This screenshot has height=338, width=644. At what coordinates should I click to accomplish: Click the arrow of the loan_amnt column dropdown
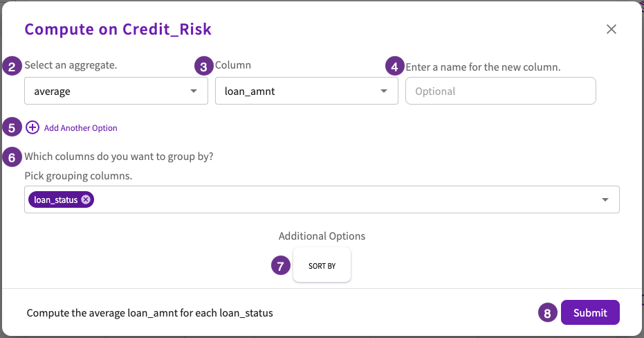[x=384, y=91]
